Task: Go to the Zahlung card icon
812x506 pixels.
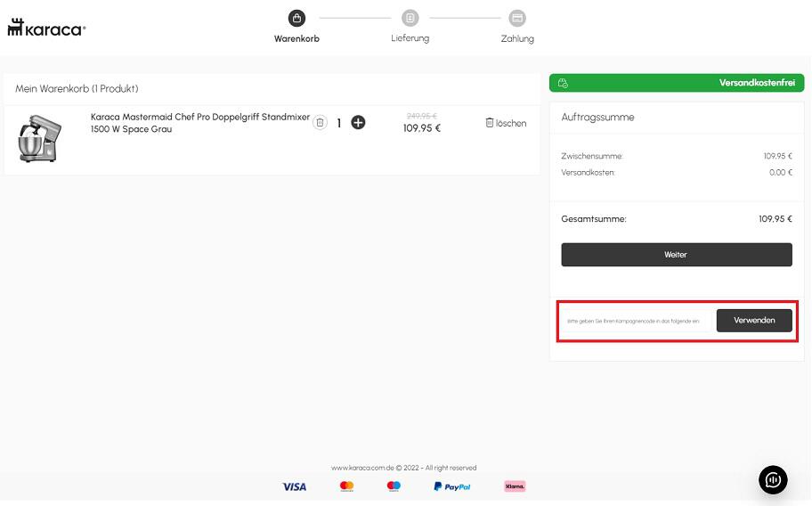Action: pos(516,18)
